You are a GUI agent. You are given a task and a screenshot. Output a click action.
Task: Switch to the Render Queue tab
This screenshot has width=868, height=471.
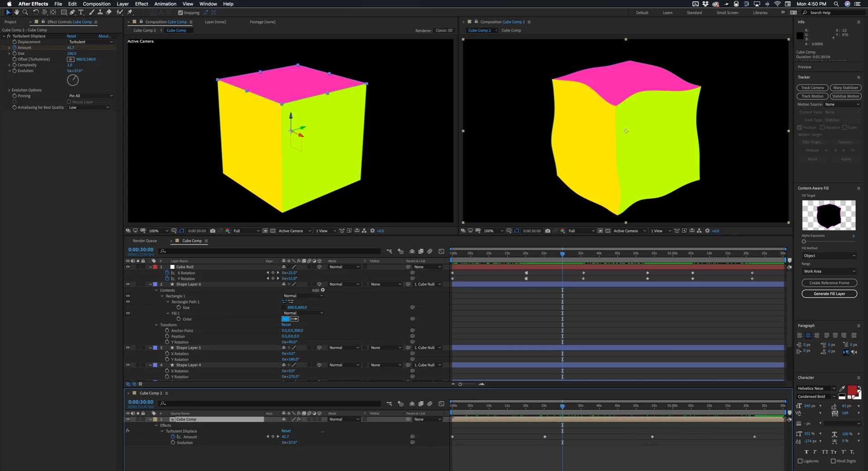(145, 241)
